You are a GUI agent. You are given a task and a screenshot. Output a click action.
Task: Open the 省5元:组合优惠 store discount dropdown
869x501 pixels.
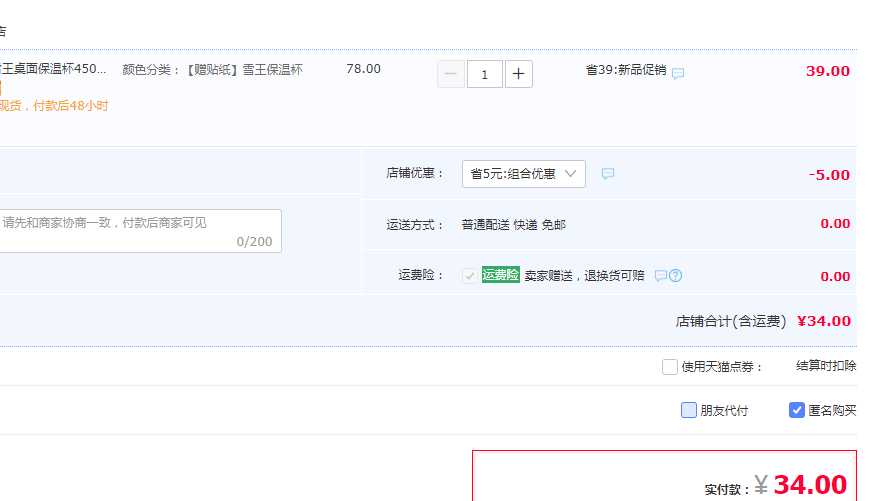pyautogui.click(x=524, y=174)
